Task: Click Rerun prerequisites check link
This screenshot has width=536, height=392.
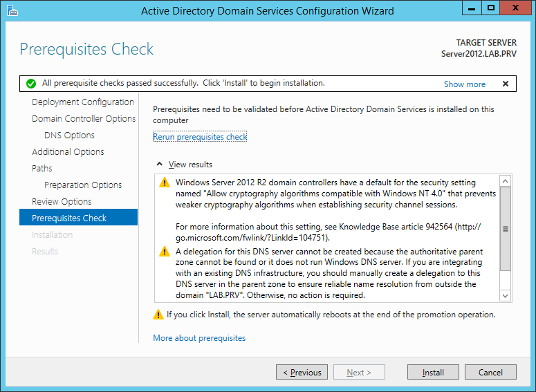Action: click(200, 137)
